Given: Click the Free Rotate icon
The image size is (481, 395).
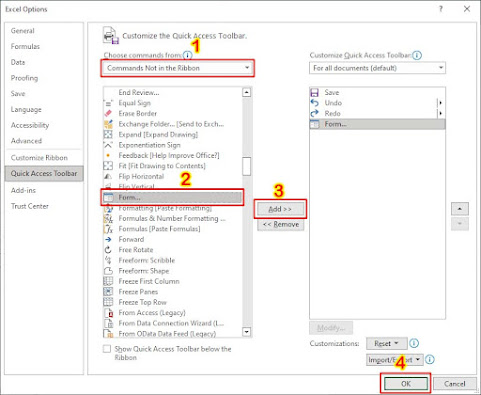Looking at the screenshot, I should (x=108, y=250).
